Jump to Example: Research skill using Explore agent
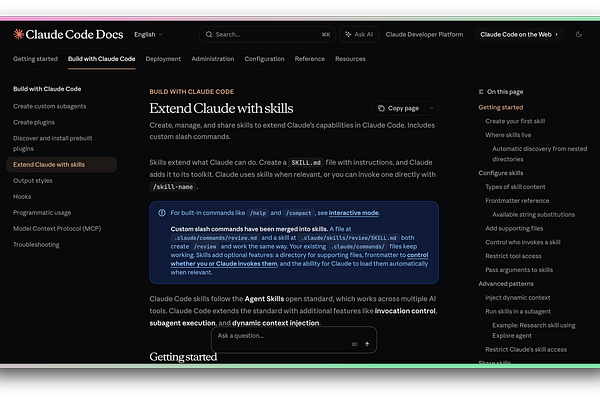600x400 pixels. (x=533, y=330)
